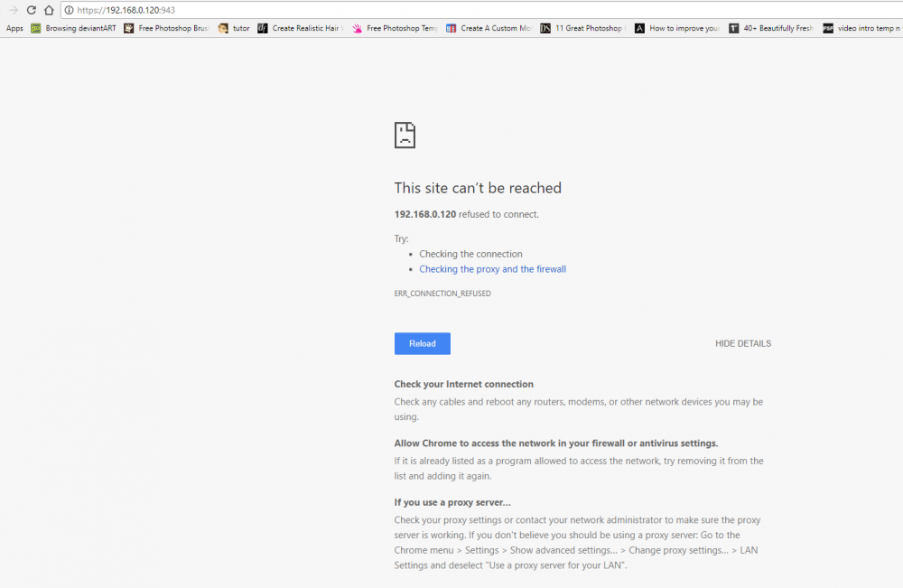Click the address bar URL field
Screen dimensions: 903x588
pos(481,10)
